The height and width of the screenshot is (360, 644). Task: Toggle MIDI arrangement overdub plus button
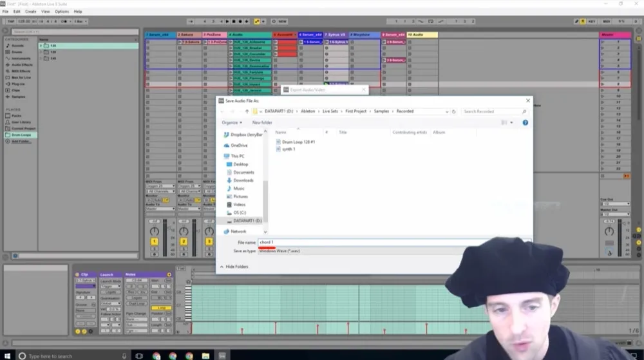pos(247,21)
